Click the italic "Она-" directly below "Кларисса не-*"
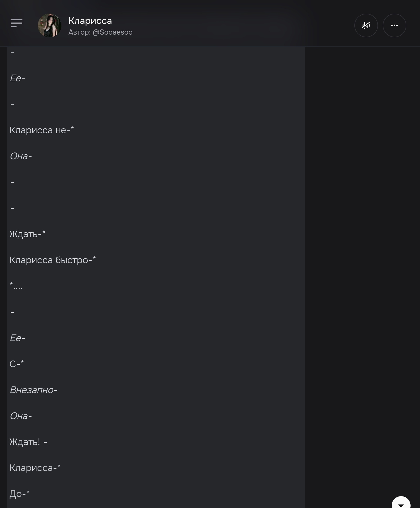The image size is (420, 508). 21,156
